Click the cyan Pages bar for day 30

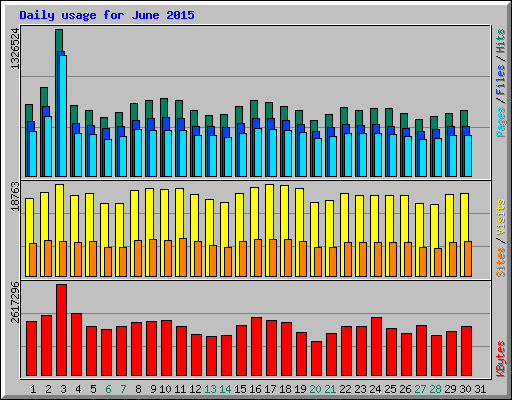tap(468, 156)
